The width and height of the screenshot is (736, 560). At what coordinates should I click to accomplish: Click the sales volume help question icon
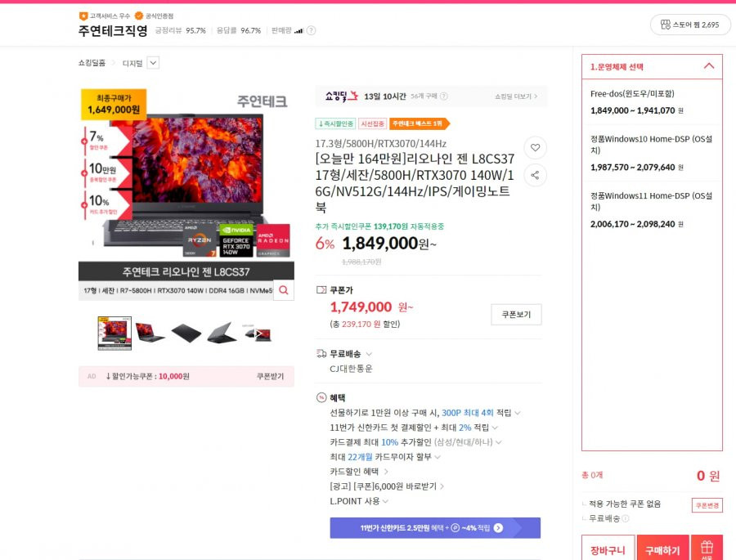311,30
